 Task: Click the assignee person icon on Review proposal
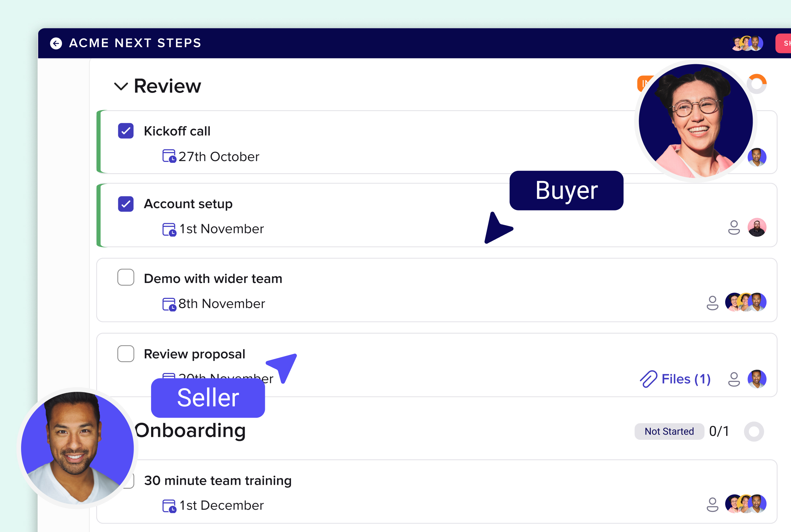[x=733, y=379]
